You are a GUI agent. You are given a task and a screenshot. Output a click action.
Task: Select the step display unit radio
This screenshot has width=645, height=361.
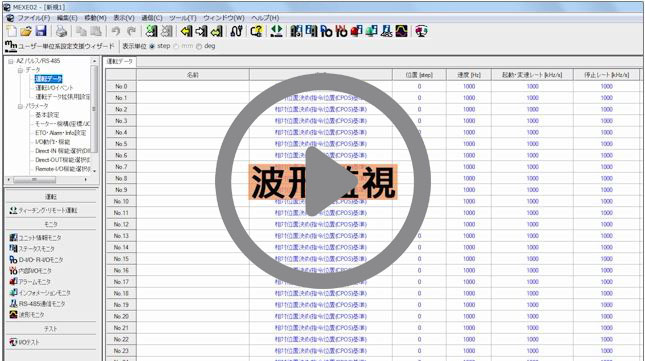(152, 46)
